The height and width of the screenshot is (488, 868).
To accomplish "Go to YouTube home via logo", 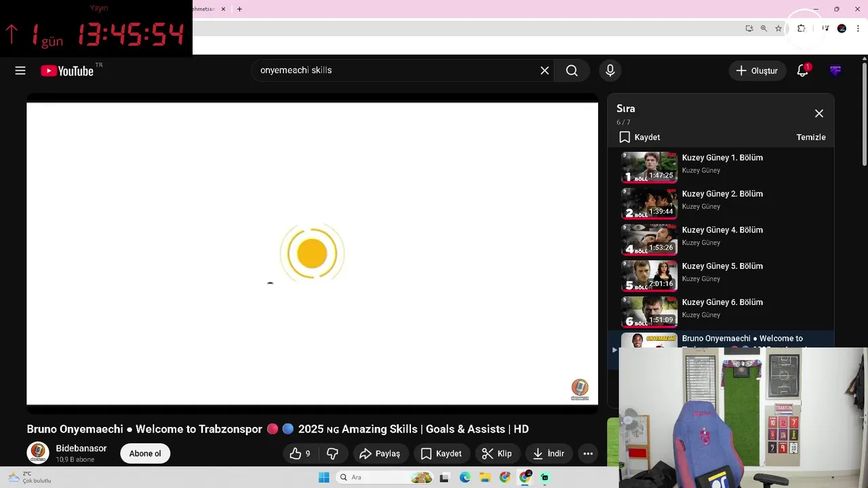I will pyautogui.click(x=67, y=71).
